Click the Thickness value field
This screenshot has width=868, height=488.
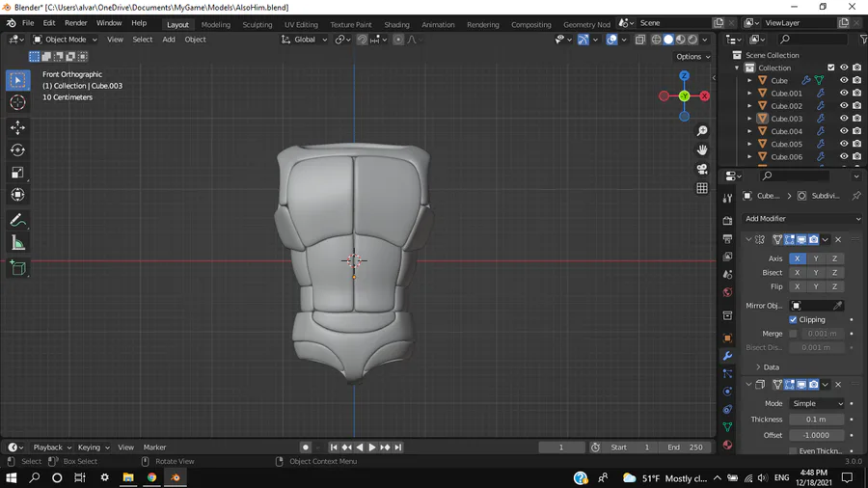[x=816, y=420]
